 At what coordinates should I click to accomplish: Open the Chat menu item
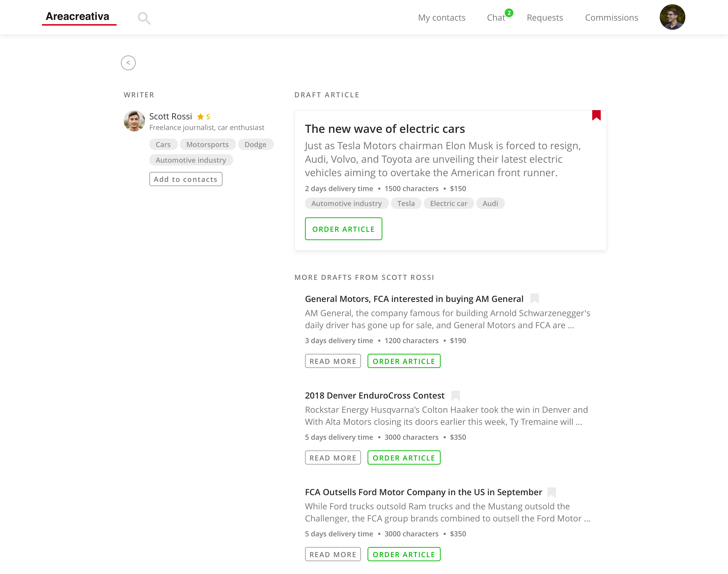(496, 17)
